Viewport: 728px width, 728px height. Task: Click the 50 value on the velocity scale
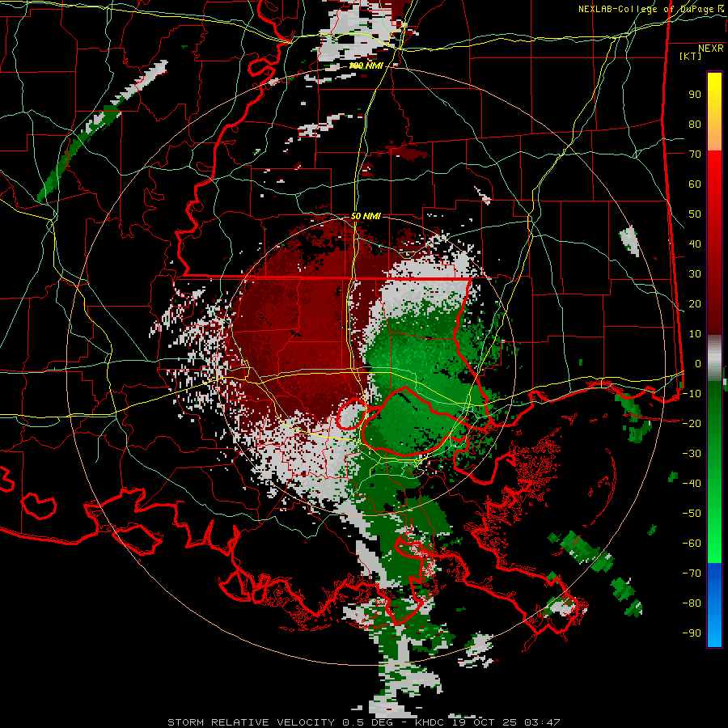[x=695, y=214]
